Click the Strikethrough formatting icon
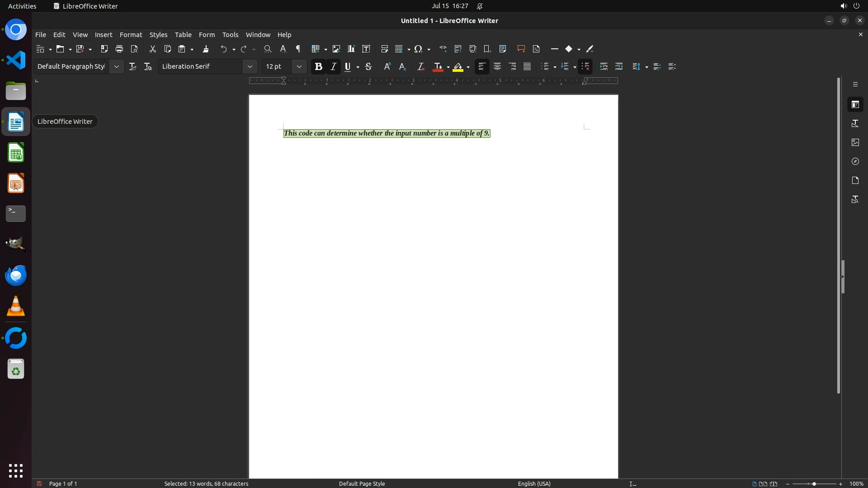This screenshot has width=868, height=488. pyautogui.click(x=368, y=66)
